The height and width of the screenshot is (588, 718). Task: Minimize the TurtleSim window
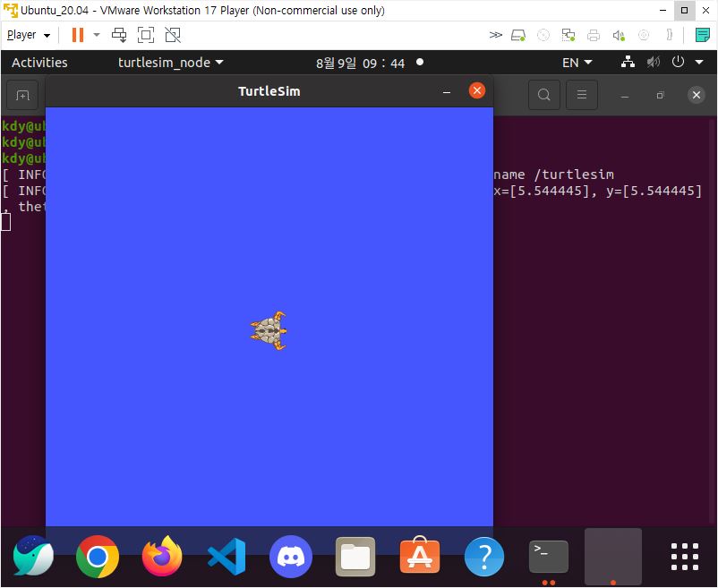click(x=447, y=91)
